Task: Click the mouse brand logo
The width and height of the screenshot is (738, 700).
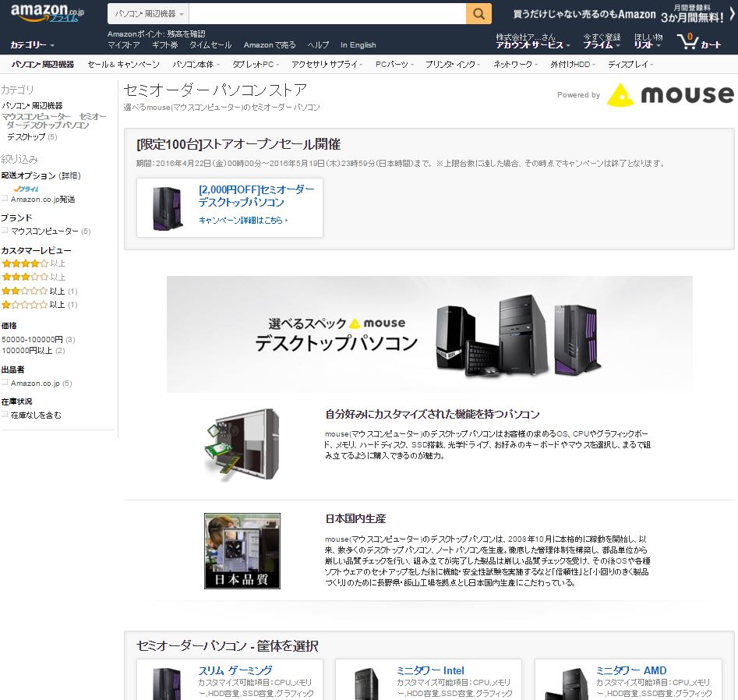Action: (670, 94)
